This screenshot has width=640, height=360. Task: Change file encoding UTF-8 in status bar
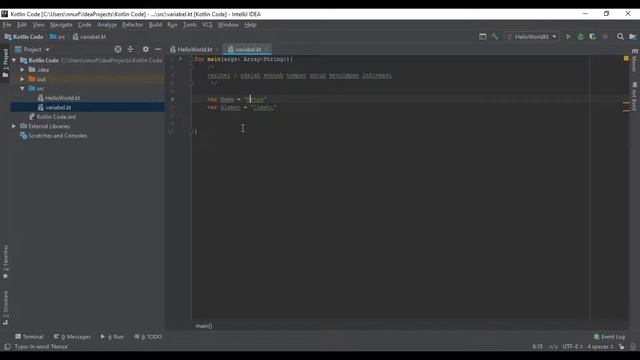tap(572, 347)
